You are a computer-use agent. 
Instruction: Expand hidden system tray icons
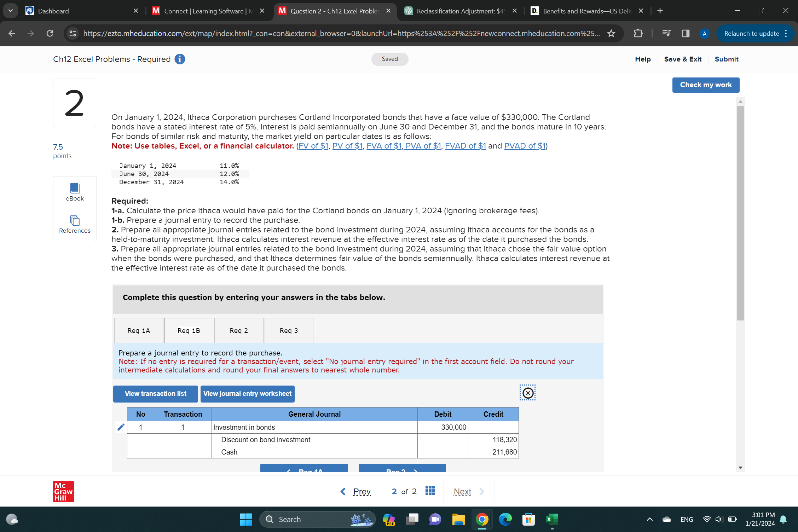click(649, 519)
